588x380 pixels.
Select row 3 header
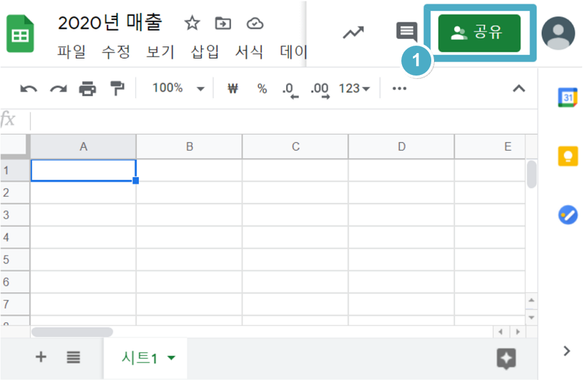click(14, 215)
